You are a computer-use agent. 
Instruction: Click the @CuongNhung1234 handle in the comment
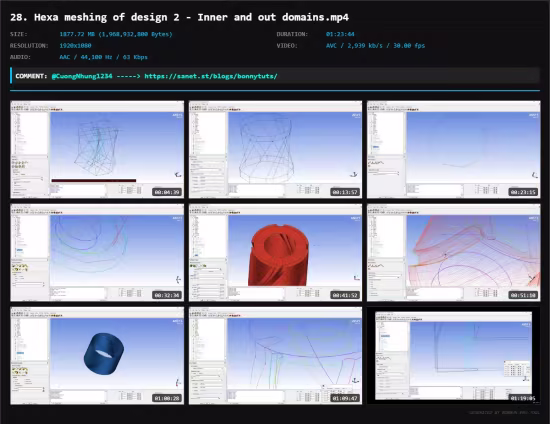(x=82, y=76)
